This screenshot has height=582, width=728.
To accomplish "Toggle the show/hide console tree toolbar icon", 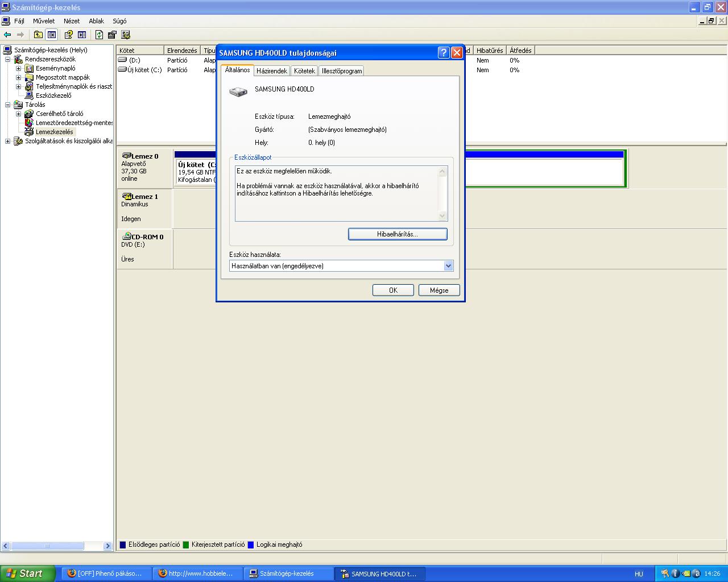I will [52, 35].
